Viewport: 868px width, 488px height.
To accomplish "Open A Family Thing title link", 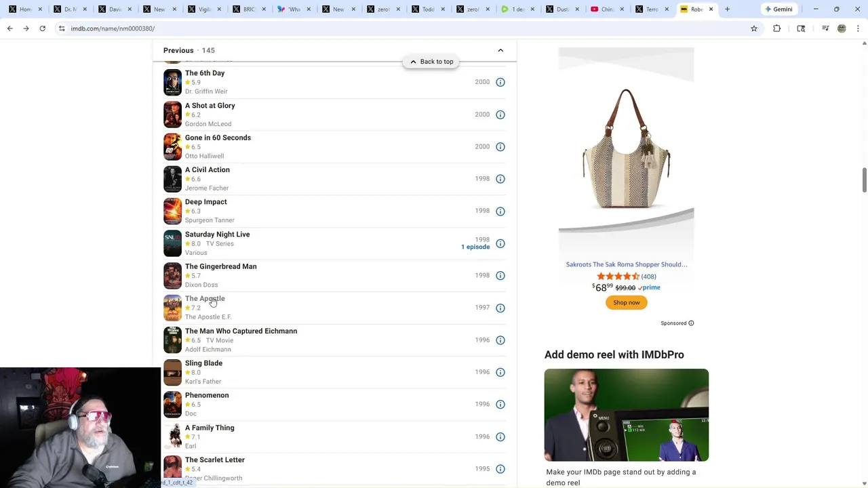I will pos(210,428).
